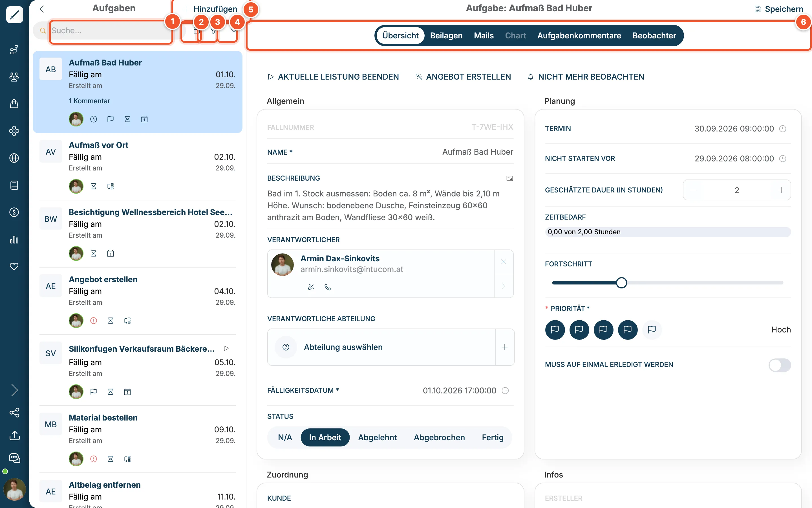Image resolution: width=812 pixels, height=508 pixels.
Task: Mark the task status as Fertig
Action: coord(493,437)
